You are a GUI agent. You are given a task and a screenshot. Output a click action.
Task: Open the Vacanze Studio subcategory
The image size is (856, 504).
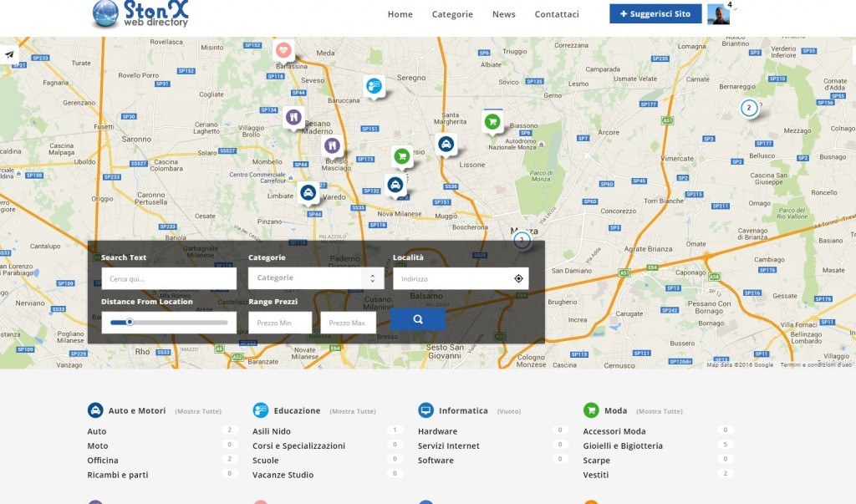point(283,475)
